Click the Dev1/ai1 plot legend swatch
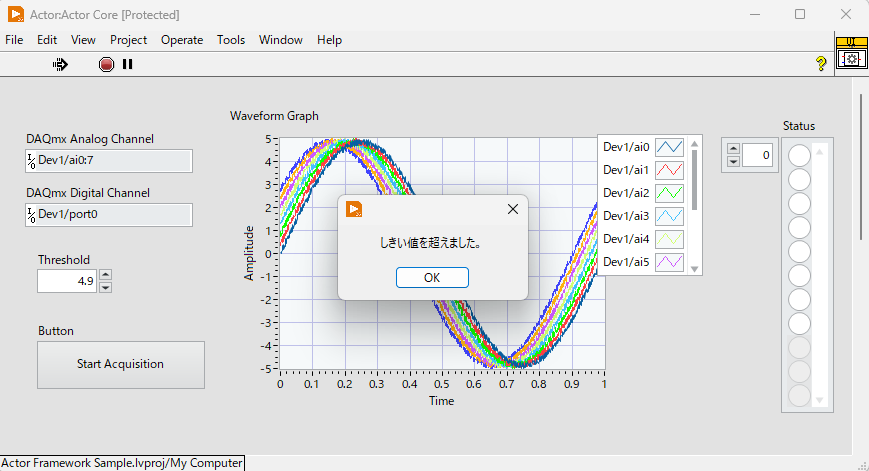This screenshot has width=869, height=471. coord(669,170)
